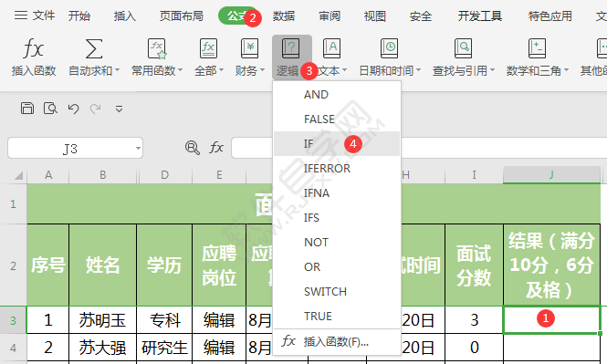Click the Undo arrow icon

[73, 109]
